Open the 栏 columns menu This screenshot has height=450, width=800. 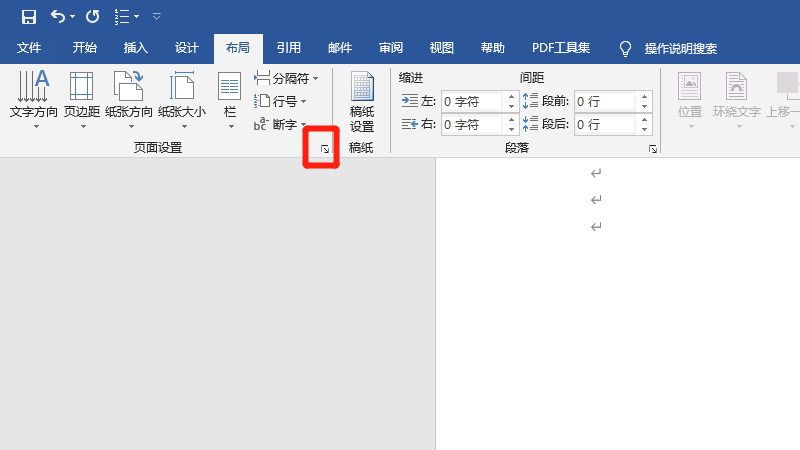pos(230,99)
